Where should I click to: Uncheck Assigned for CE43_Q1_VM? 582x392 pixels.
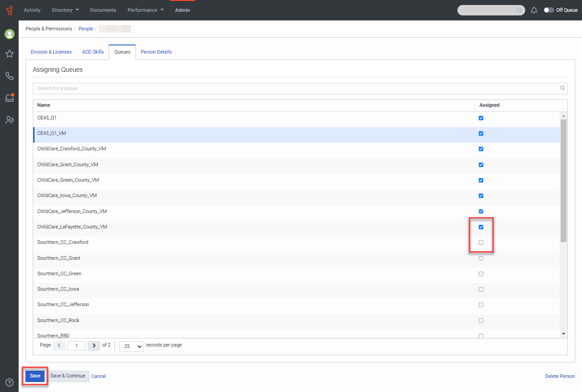pyautogui.click(x=481, y=134)
